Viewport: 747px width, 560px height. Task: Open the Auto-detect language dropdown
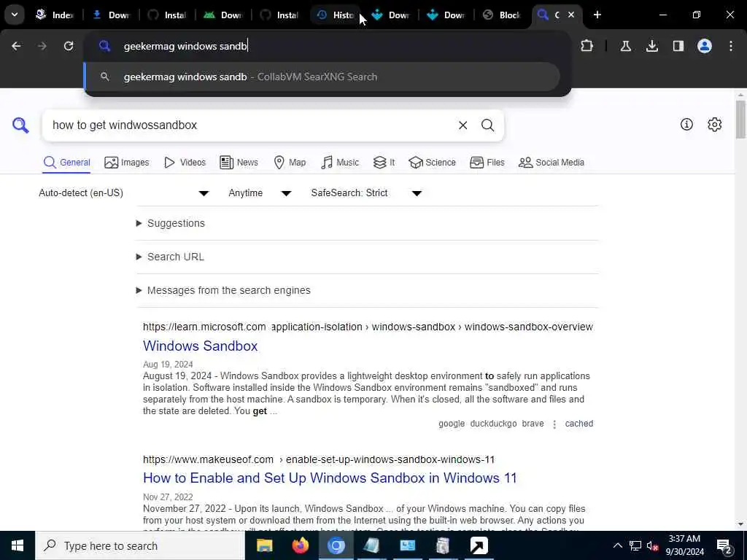pyautogui.click(x=124, y=192)
